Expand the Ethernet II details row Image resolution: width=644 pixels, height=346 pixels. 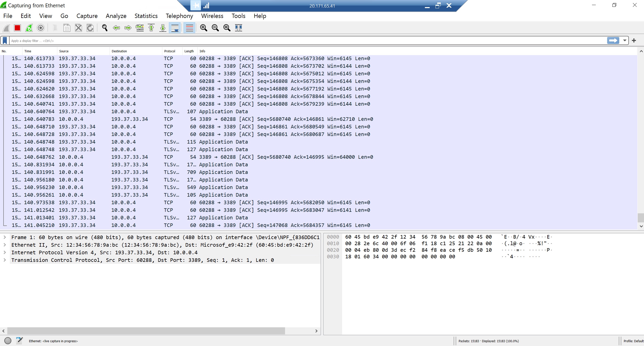click(5, 245)
